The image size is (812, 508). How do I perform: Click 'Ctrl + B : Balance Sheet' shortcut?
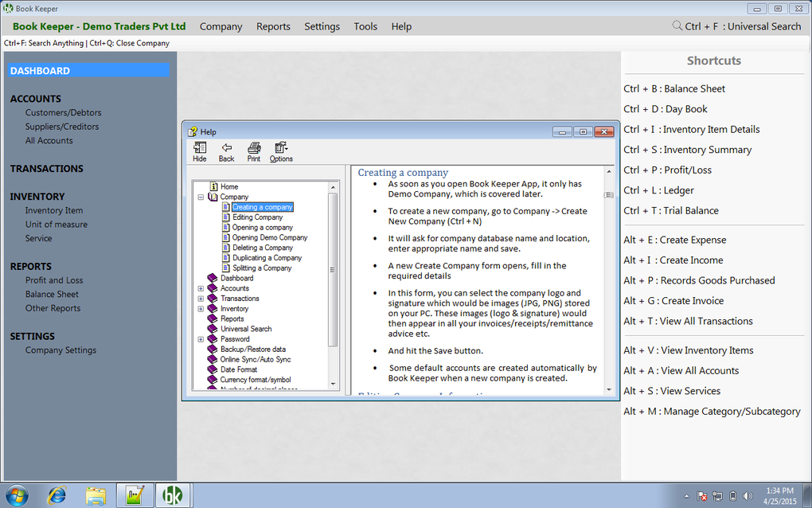pyautogui.click(x=674, y=88)
